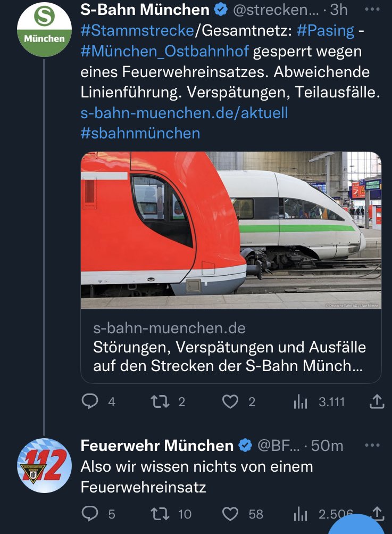Open the train photo in link preview
Viewport: 392px width, 534px height.
pyautogui.click(x=231, y=230)
